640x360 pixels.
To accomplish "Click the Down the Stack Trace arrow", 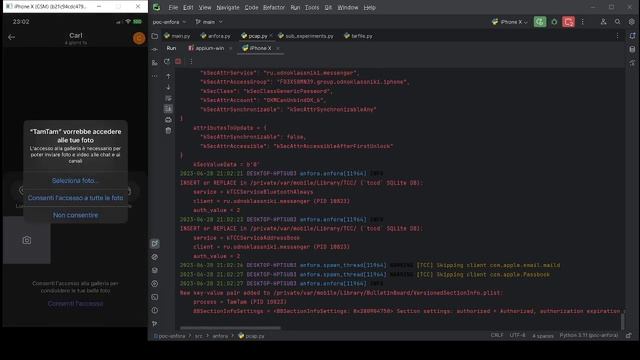I will [x=168, y=87].
